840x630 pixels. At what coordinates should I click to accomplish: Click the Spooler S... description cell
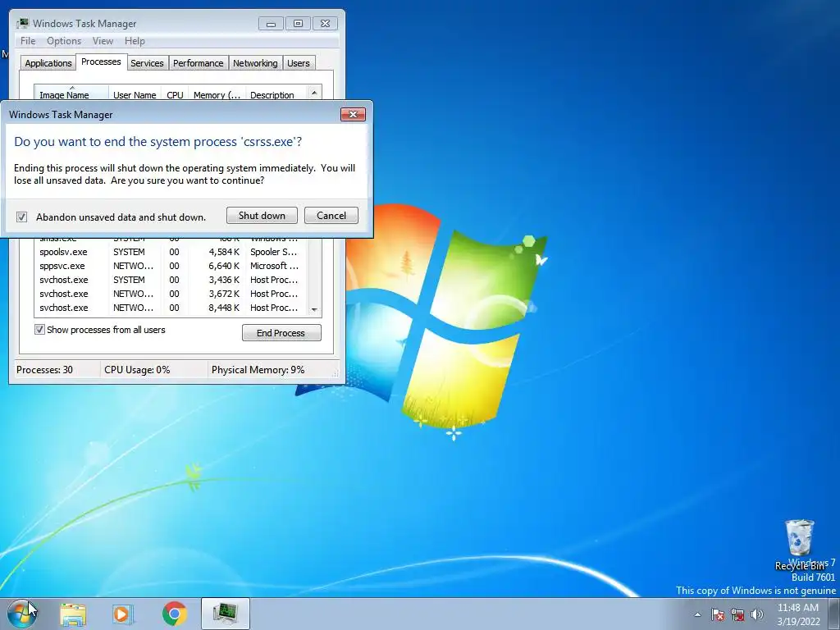coord(273,252)
